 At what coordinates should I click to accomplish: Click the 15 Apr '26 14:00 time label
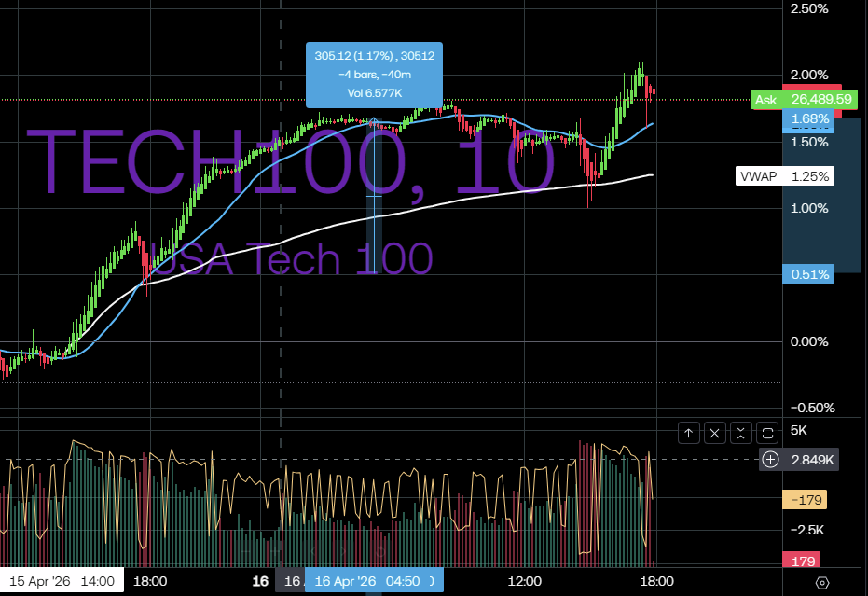(62, 581)
